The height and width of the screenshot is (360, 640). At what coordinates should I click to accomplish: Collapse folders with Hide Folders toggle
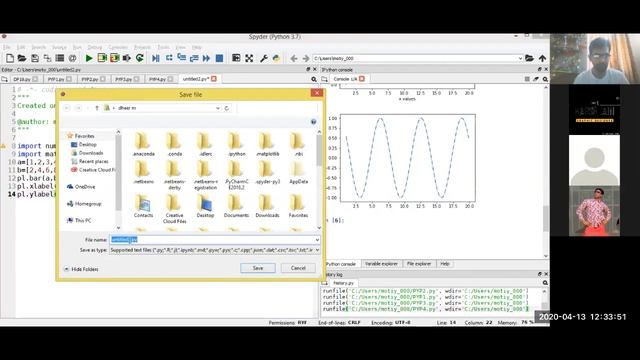(x=81, y=269)
